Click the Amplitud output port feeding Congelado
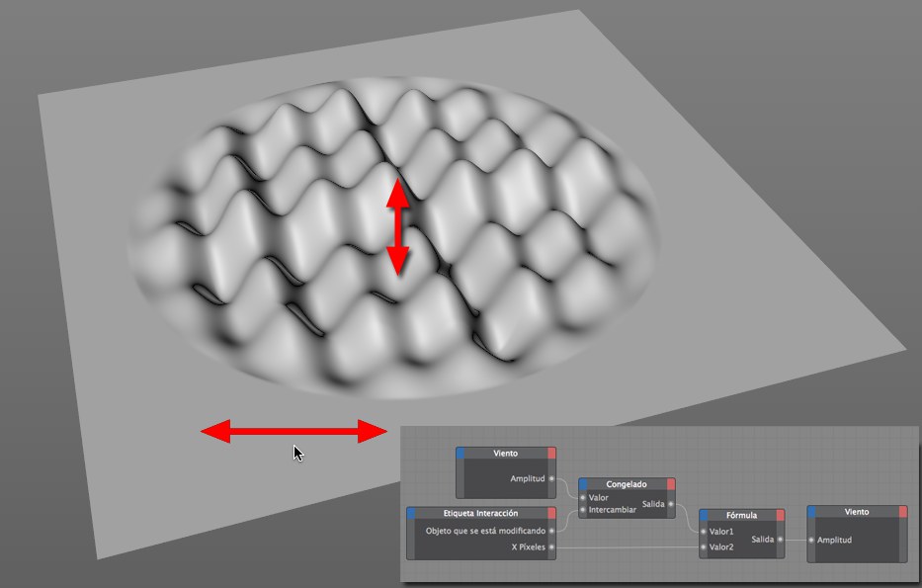Viewport: 922px width, 588px height. (551, 477)
